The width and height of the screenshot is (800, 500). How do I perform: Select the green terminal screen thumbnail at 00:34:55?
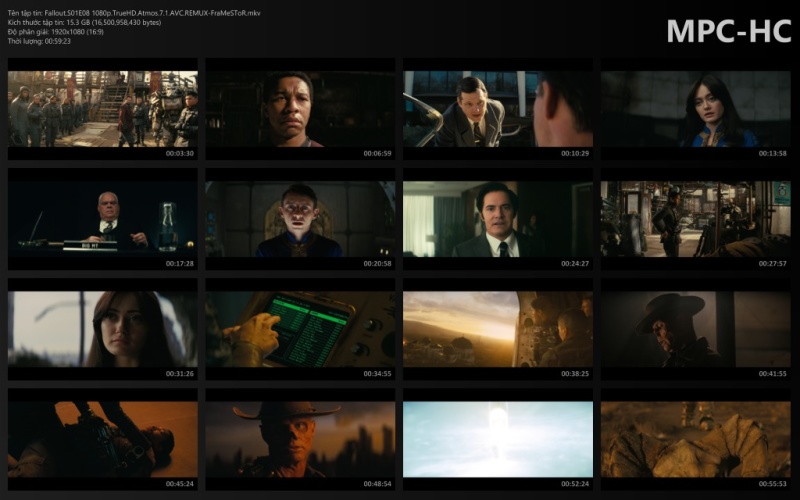coord(300,329)
